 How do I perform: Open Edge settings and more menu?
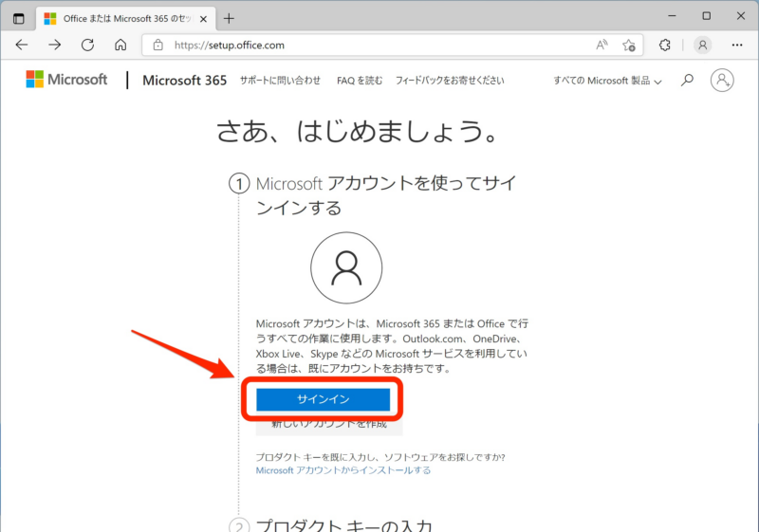(x=737, y=45)
